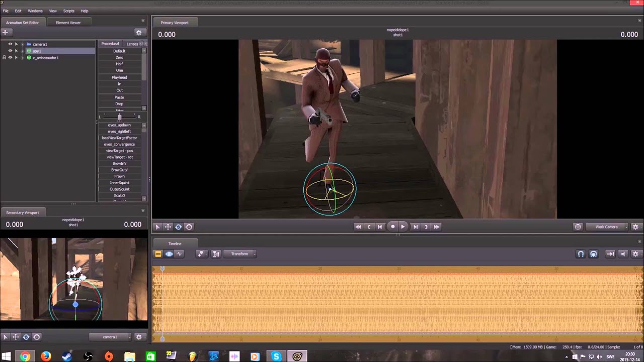Toggle timeline snapping magnet
Viewport: 644px width, 362px height.
point(581,254)
